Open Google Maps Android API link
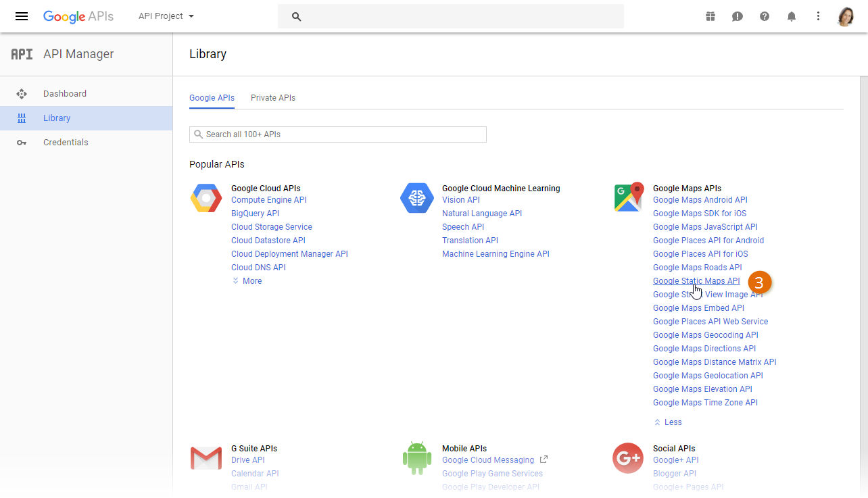 [700, 200]
